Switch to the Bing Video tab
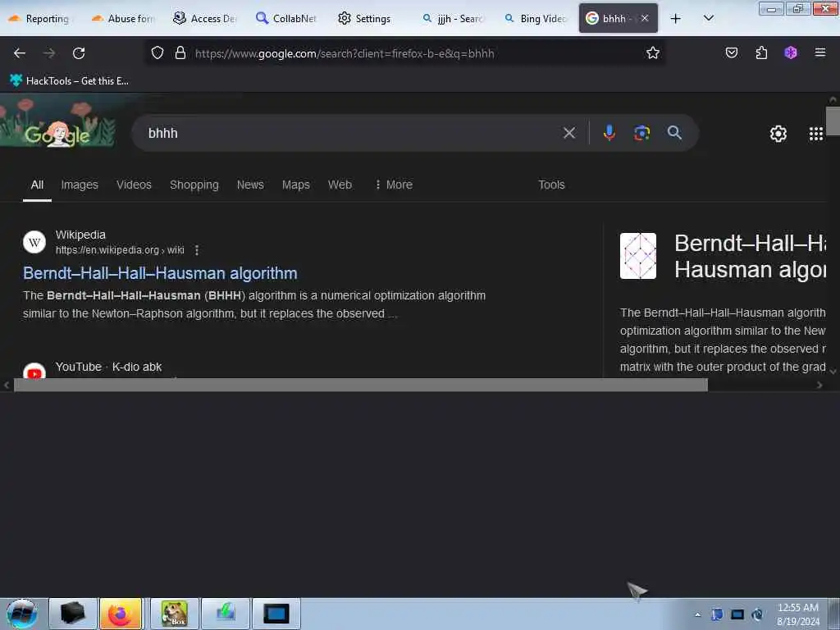This screenshot has height=630, width=840. pos(536,19)
